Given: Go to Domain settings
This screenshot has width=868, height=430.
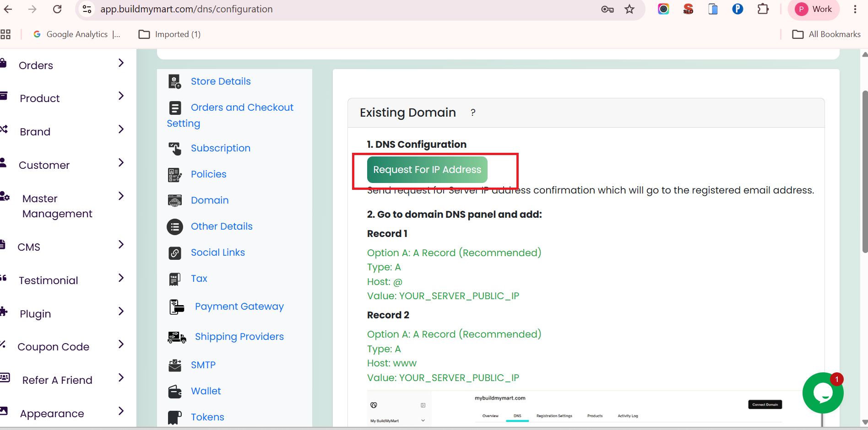Looking at the screenshot, I should coord(210,200).
